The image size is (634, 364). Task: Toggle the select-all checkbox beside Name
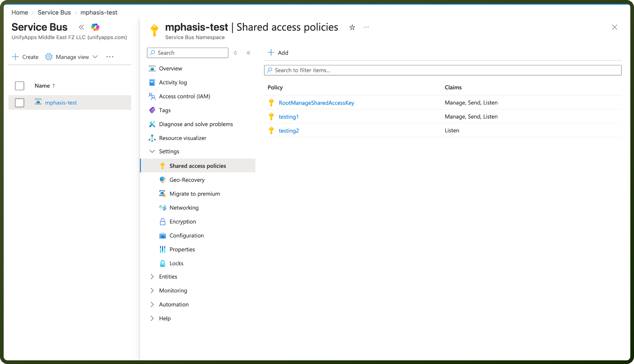20,86
